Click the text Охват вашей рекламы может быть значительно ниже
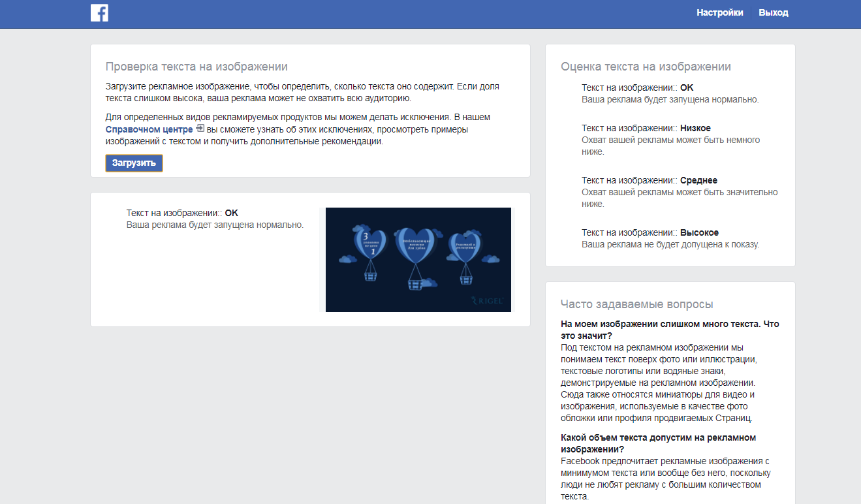The width and height of the screenshot is (861, 504). click(x=680, y=198)
